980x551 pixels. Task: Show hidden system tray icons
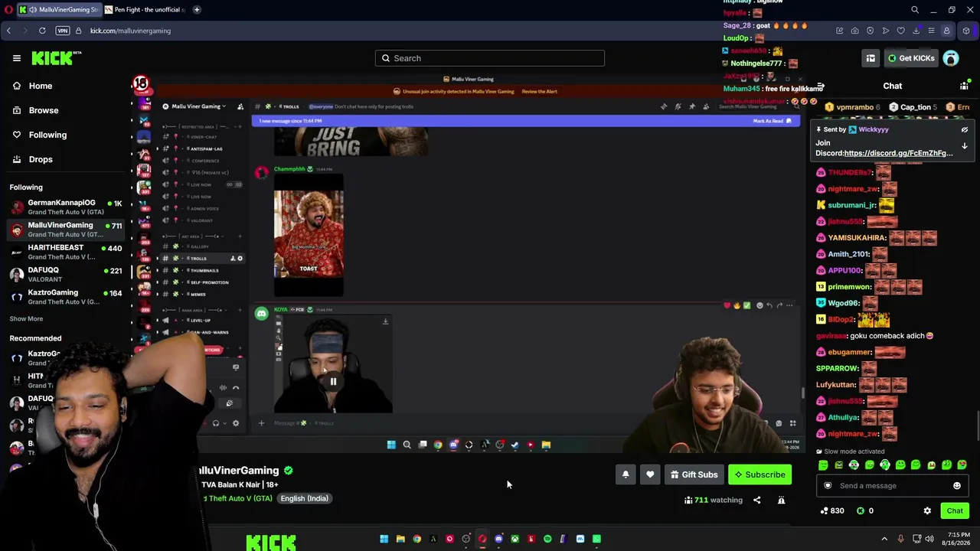(884, 539)
